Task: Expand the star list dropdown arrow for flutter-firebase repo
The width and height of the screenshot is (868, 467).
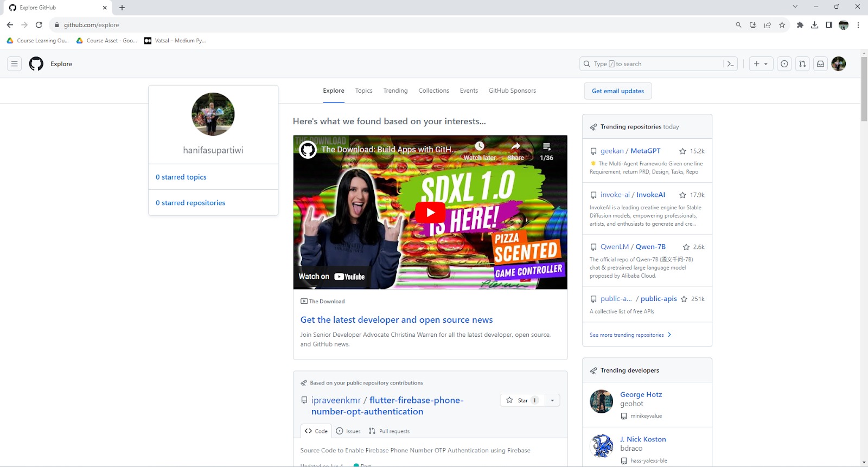Action: (552, 400)
